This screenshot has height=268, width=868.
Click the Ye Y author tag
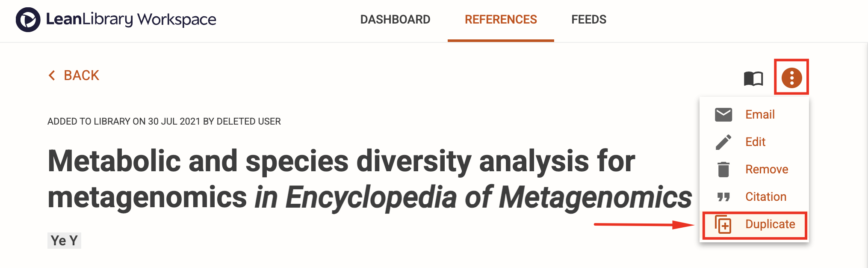64,241
